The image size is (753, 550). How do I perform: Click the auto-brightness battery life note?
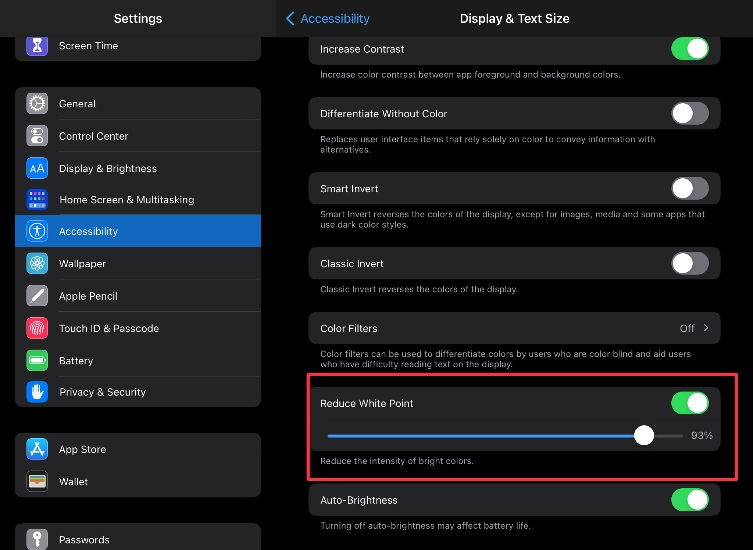click(x=425, y=526)
